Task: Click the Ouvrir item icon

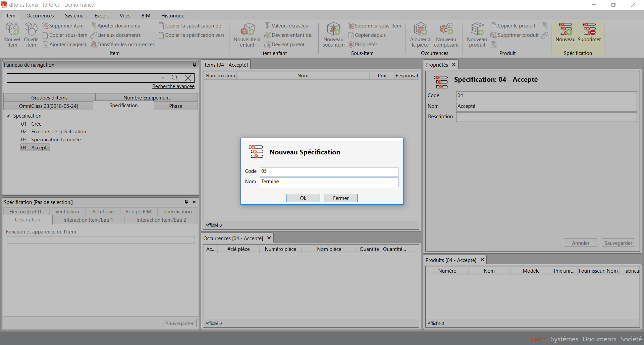Action: pyautogui.click(x=31, y=29)
